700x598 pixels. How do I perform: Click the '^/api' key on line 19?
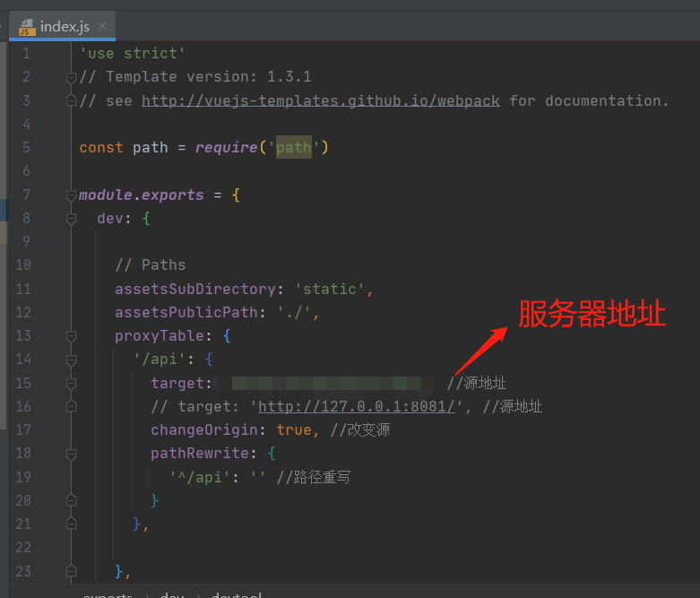pyautogui.click(x=200, y=477)
